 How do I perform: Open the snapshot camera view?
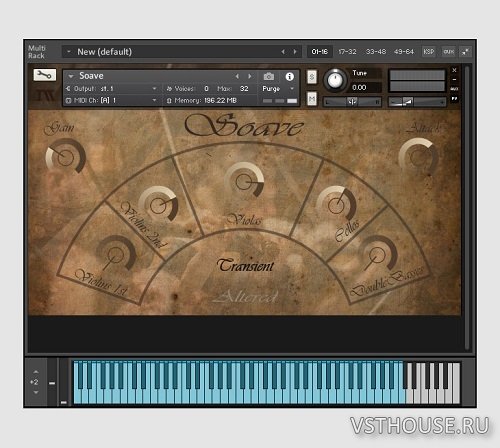coord(269,77)
